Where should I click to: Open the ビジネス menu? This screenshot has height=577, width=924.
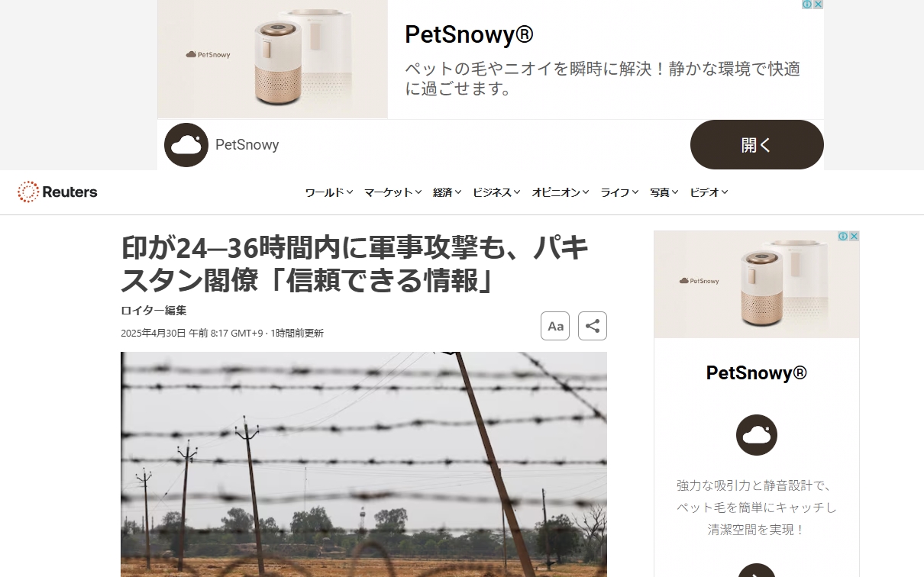click(496, 192)
